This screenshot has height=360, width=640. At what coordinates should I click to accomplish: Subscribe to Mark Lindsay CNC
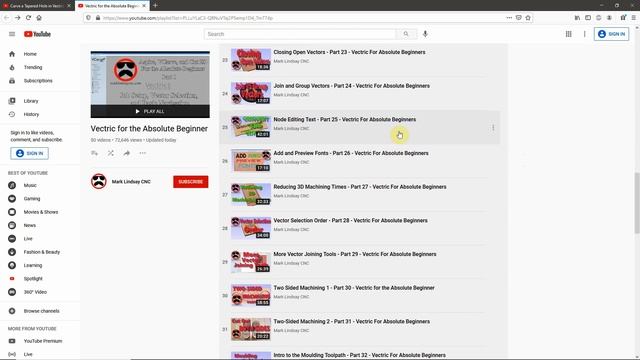[191, 182]
